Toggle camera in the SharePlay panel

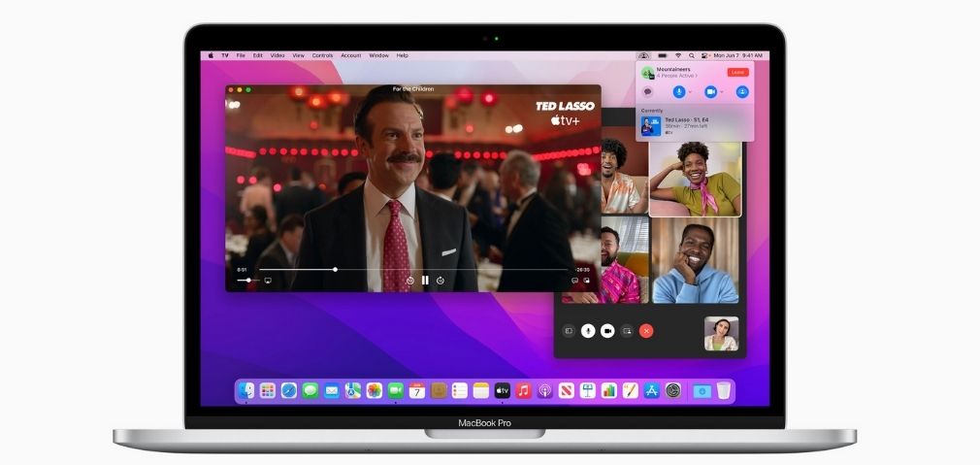710,92
